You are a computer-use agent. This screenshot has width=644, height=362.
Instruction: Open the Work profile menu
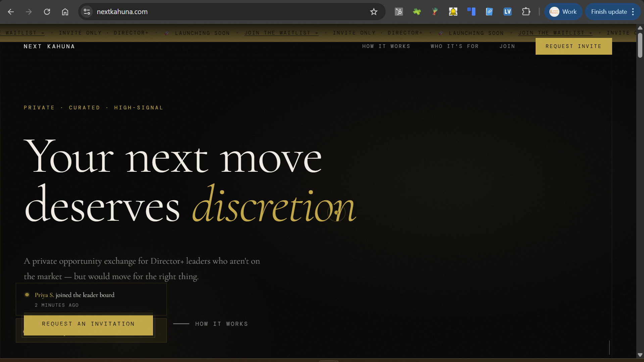(x=563, y=12)
